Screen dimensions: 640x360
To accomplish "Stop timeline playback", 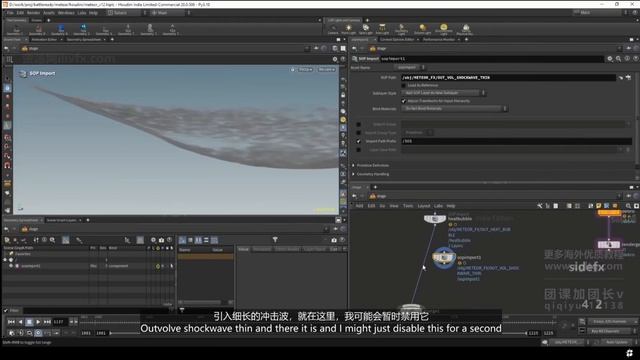I will (29, 322).
